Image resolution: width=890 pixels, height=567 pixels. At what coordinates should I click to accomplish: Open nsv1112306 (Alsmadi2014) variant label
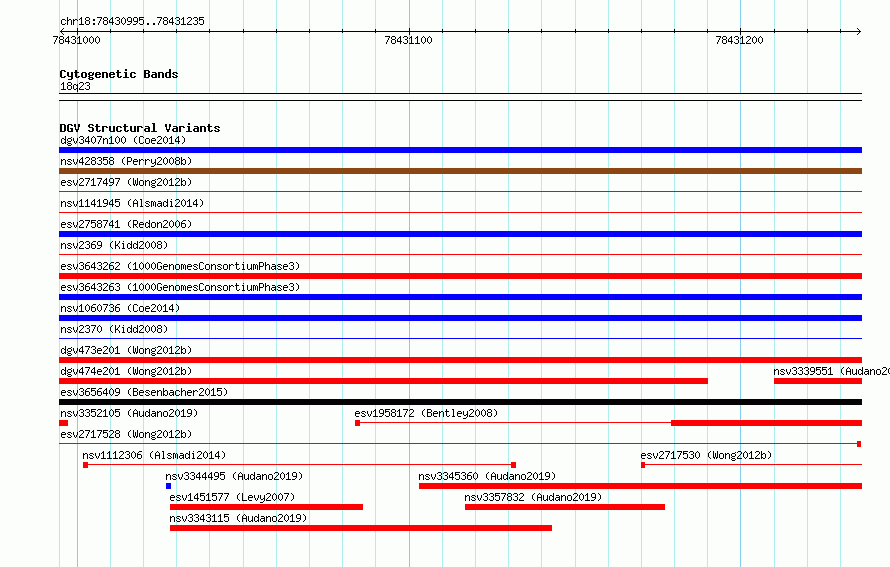point(154,455)
